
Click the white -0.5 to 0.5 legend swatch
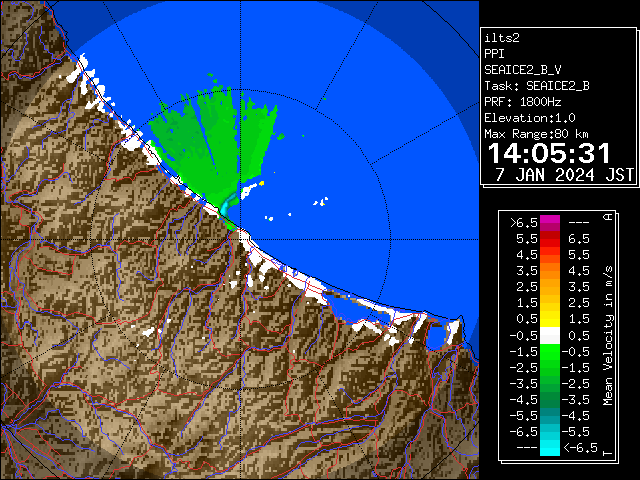click(x=550, y=336)
